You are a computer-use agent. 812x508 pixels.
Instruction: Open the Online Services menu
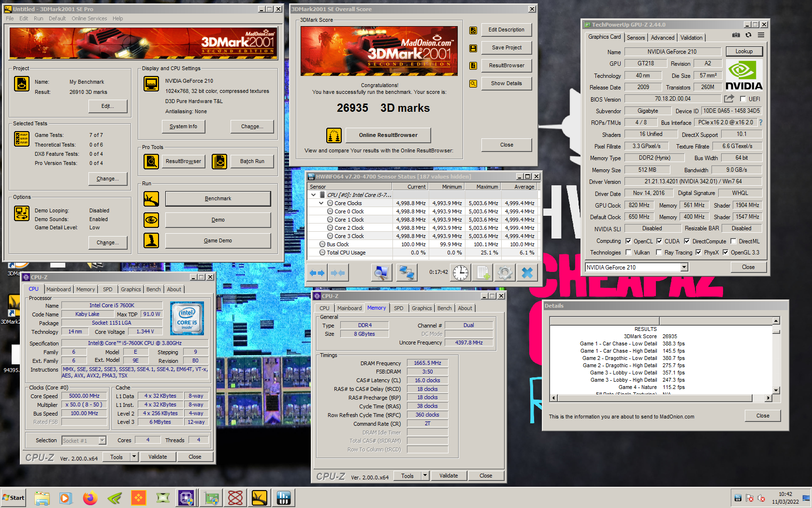click(89, 18)
